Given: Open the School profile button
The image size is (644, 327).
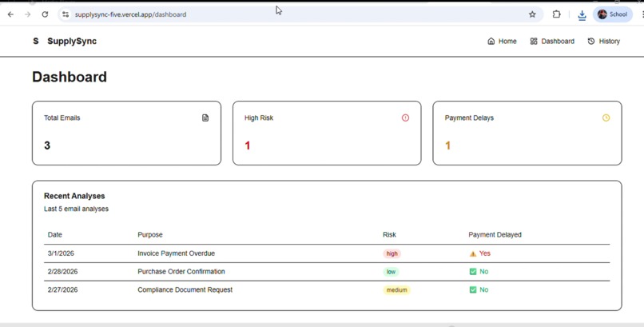Looking at the screenshot, I should [612, 14].
